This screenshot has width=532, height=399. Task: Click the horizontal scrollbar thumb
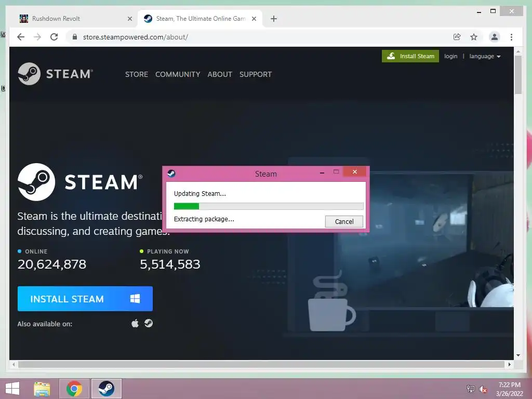[x=261, y=364]
